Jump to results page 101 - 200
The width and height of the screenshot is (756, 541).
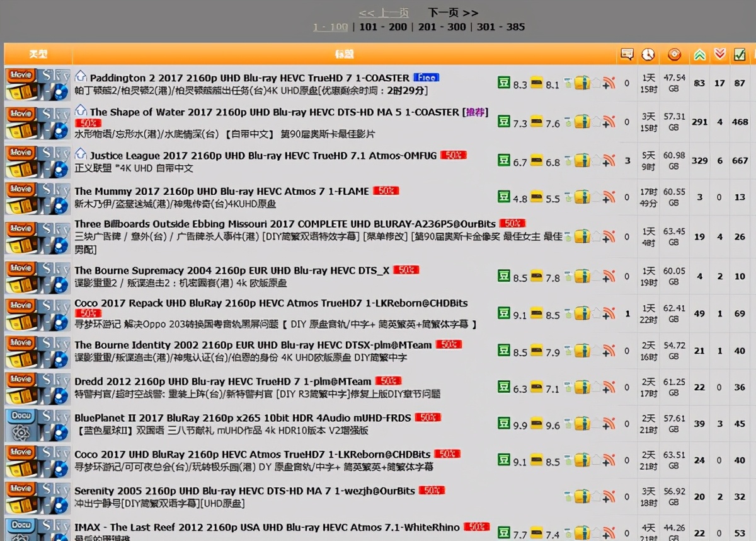click(x=383, y=27)
